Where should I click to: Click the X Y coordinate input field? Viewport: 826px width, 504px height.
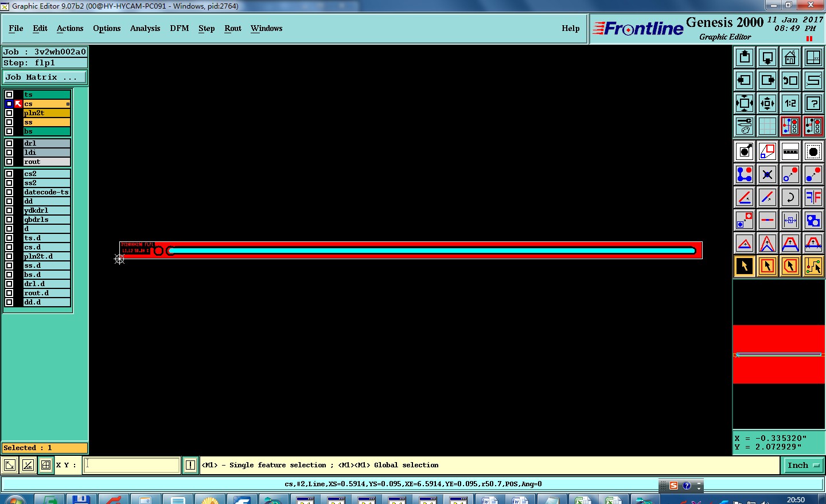pos(132,465)
